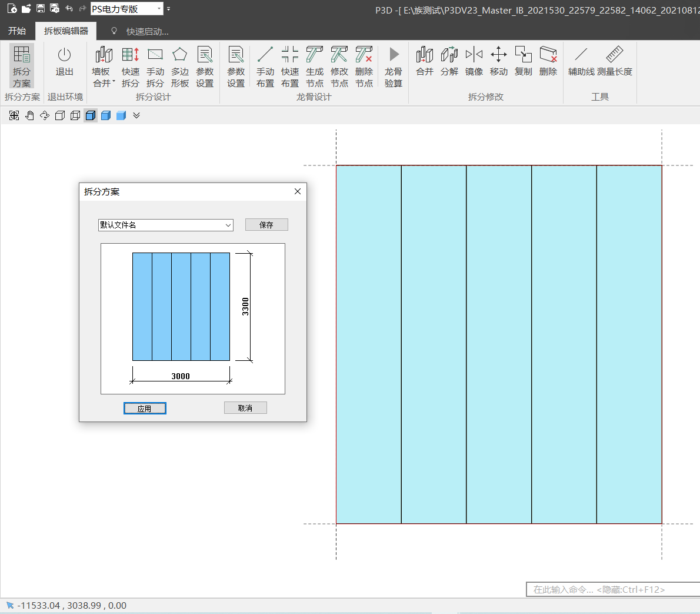The image size is (700, 614).
Task: Select the 移动 move tool
Action: [498, 61]
